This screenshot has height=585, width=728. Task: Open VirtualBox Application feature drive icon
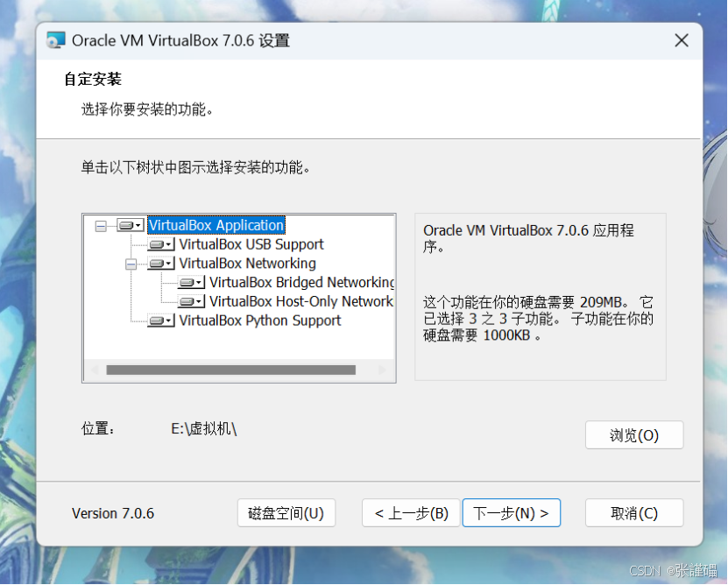[x=130, y=226]
